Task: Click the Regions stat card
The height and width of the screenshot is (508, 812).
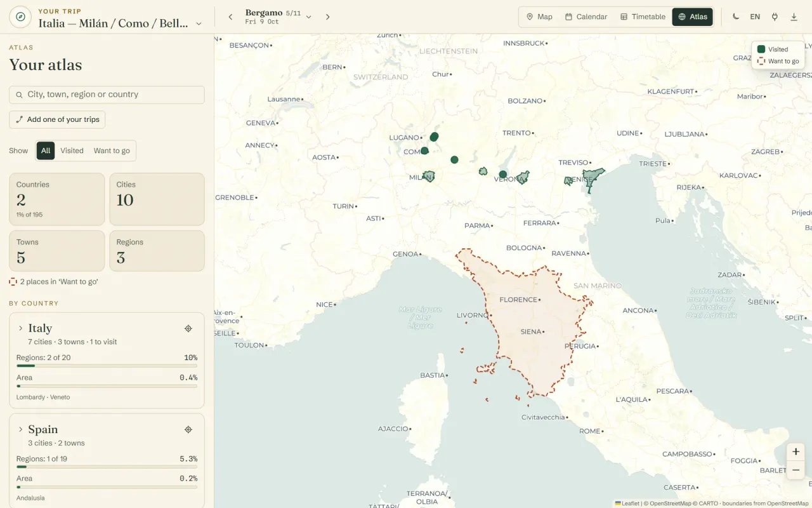Action: [x=157, y=251]
